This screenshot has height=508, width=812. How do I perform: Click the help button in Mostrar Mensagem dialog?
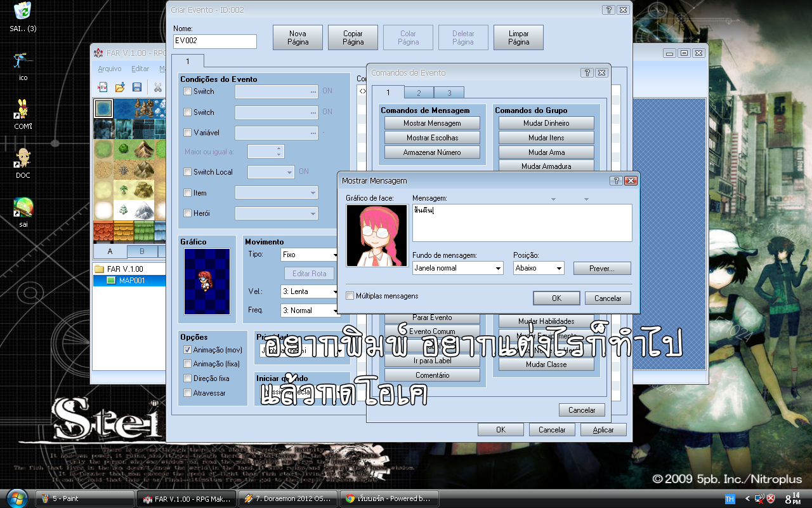[x=616, y=180]
